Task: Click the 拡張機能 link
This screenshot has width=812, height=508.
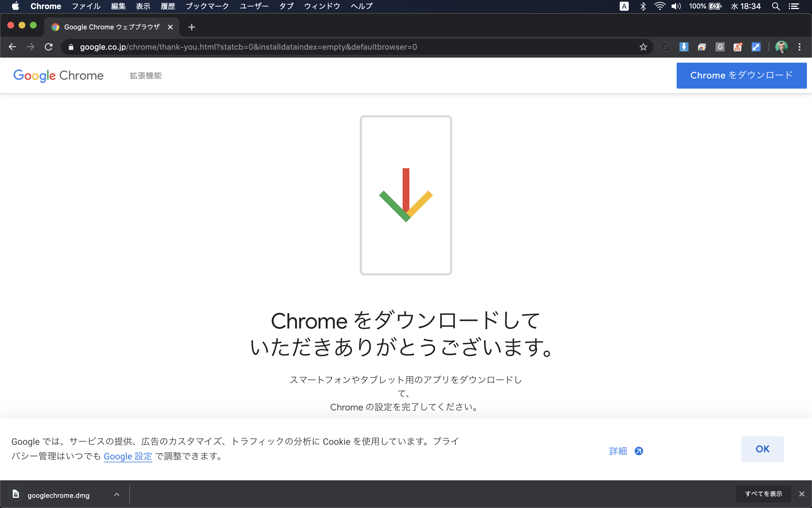Action: coord(145,76)
